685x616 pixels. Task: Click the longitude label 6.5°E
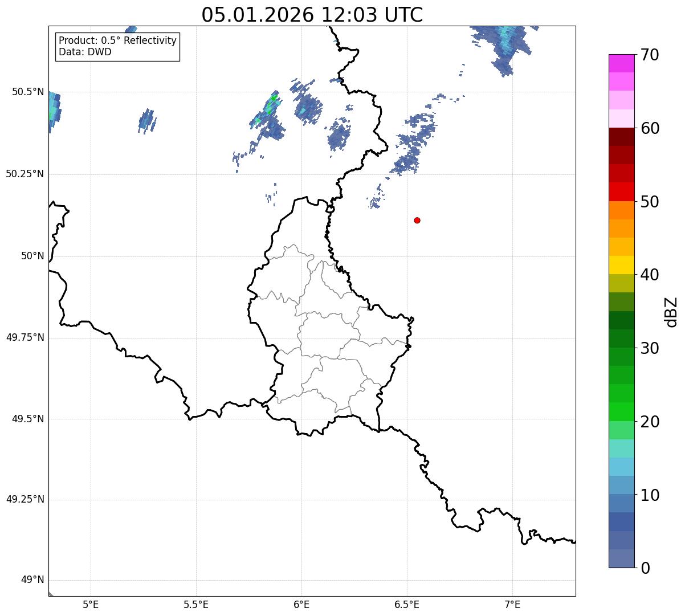coord(407,604)
